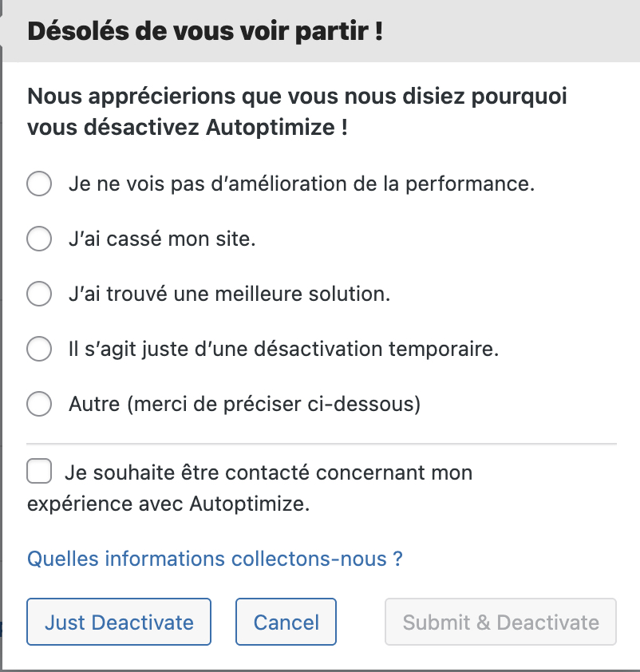Click the "J'ai cassé mon site." label text
The height and width of the screenshot is (672, 640).
(162, 239)
